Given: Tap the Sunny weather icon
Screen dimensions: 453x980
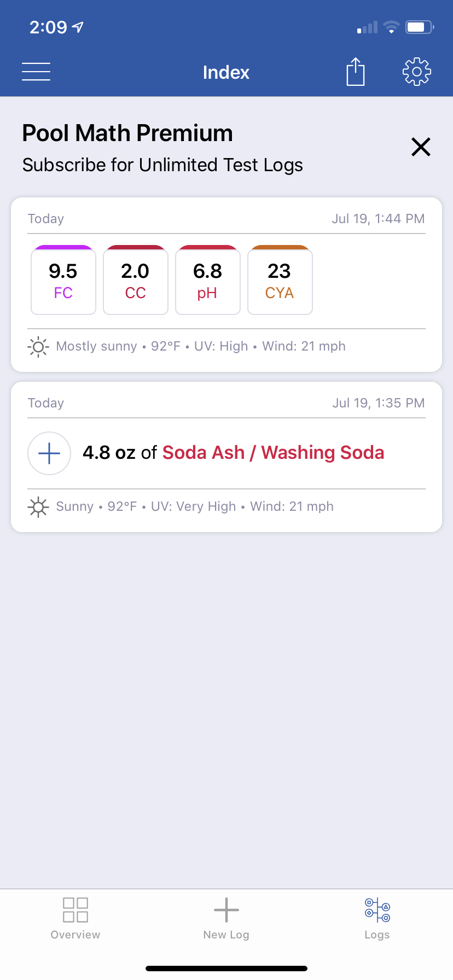Looking at the screenshot, I should pyautogui.click(x=38, y=507).
